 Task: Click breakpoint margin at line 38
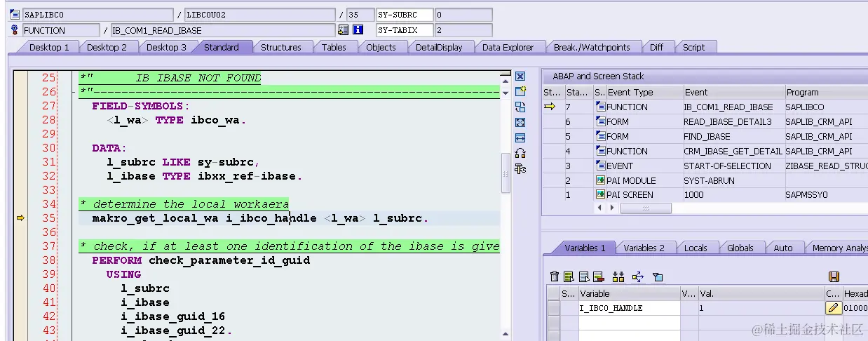(20, 260)
